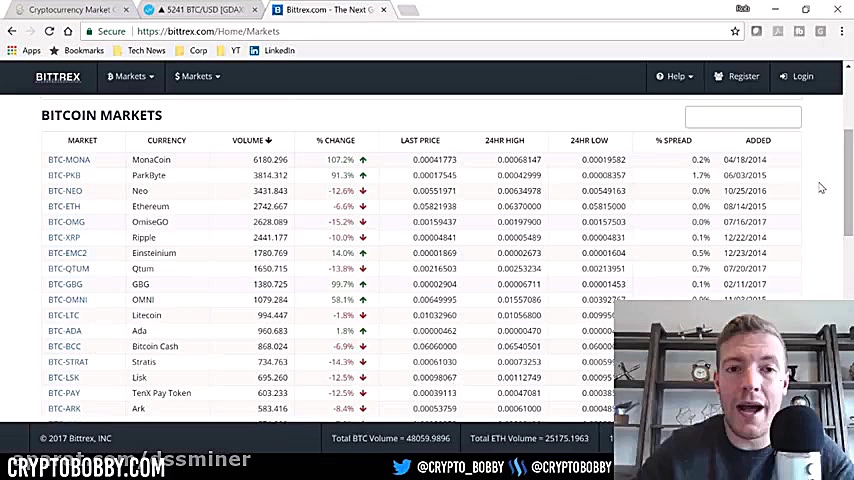Focus the market search input field

[x=743, y=117]
